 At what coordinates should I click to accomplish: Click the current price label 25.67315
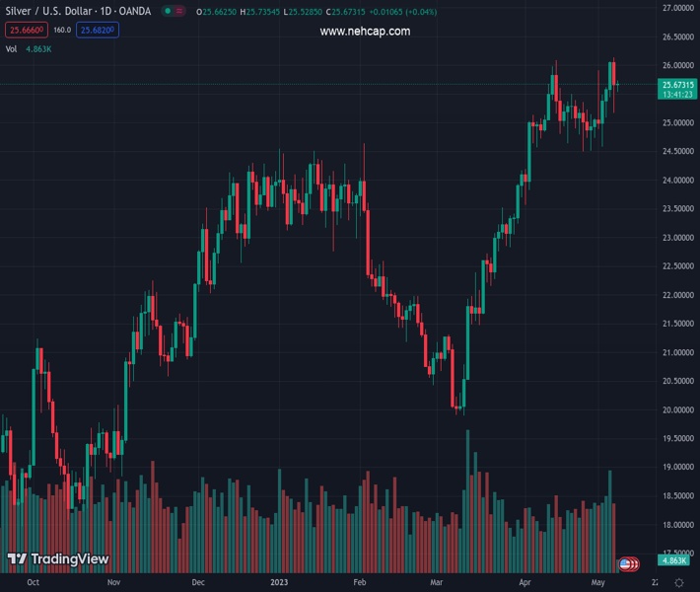click(677, 85)
